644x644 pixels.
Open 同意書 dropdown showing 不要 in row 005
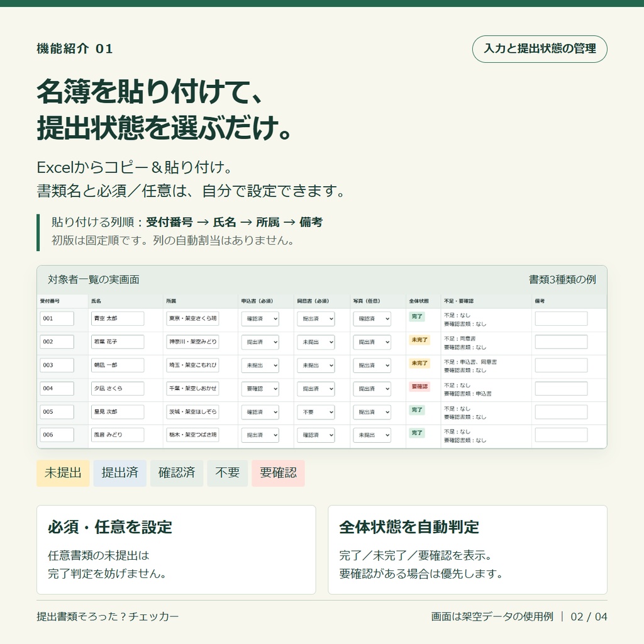coord(316,412)
